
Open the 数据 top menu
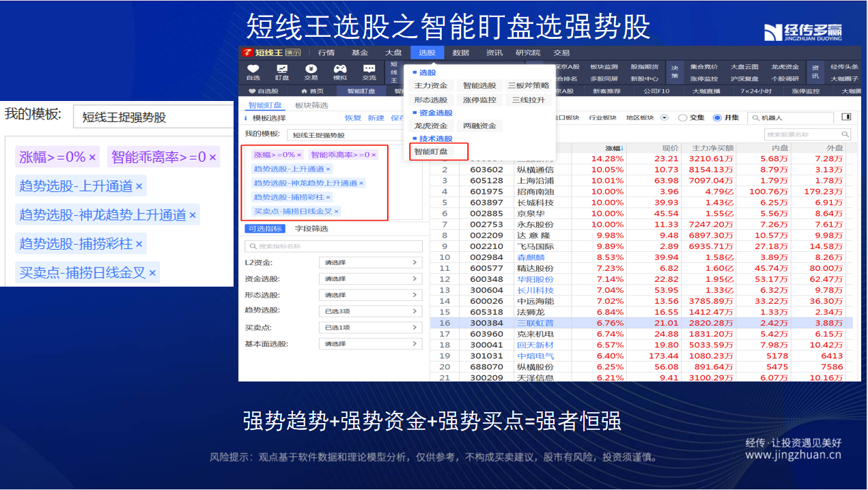461,53
